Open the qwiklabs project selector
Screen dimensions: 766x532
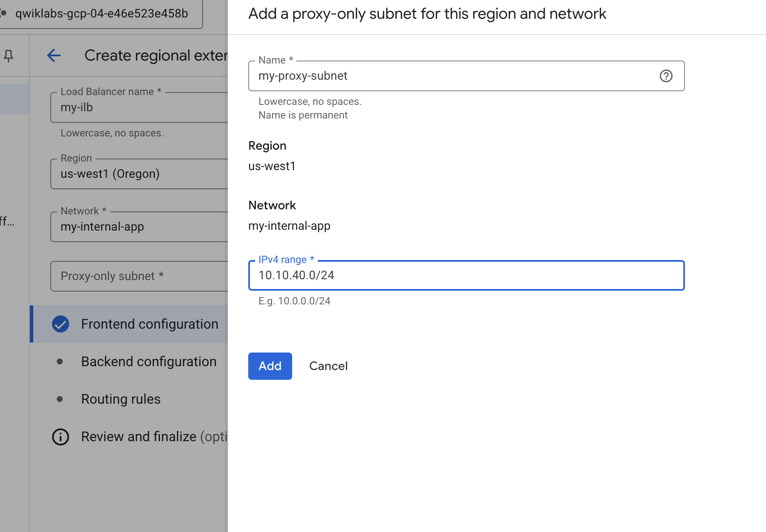[x=102, y=14]
